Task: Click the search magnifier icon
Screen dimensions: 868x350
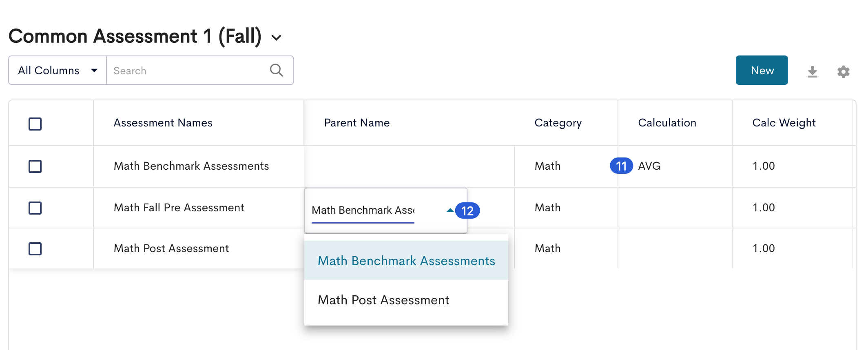Action: (277, 70)
